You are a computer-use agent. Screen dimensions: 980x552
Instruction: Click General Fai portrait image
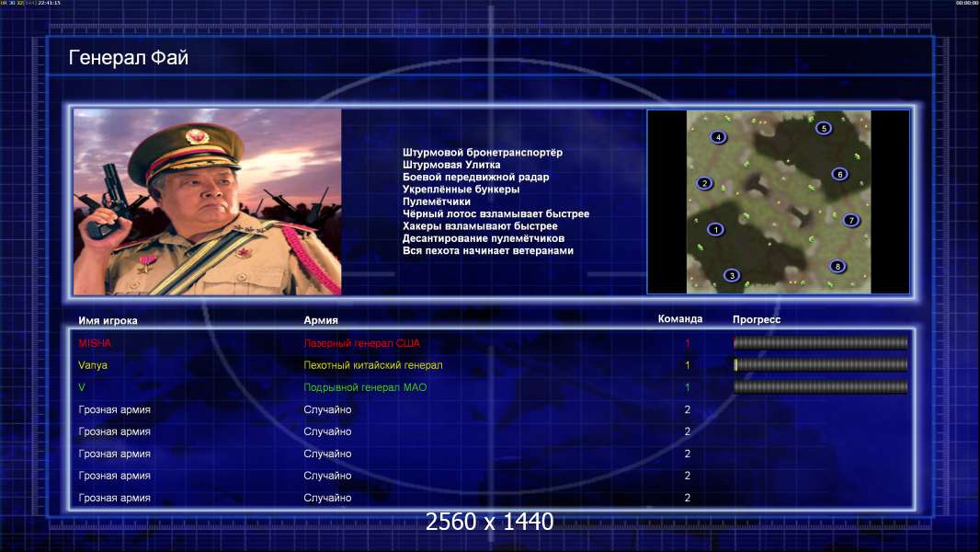(208, 201)
